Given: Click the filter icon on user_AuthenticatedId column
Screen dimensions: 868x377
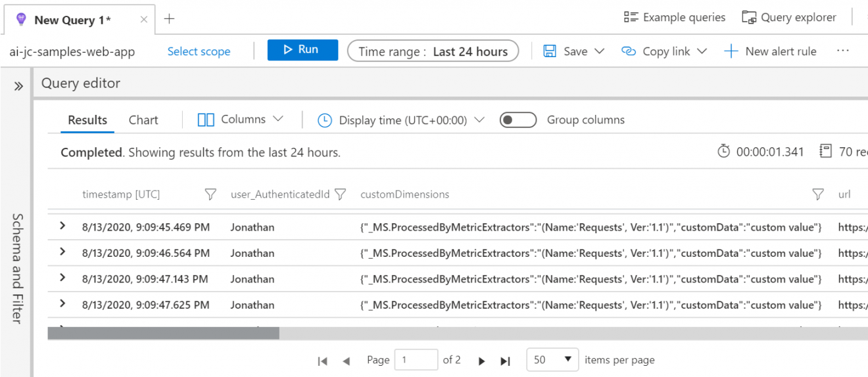Looking at the screenshot, I should click(340, 194).
